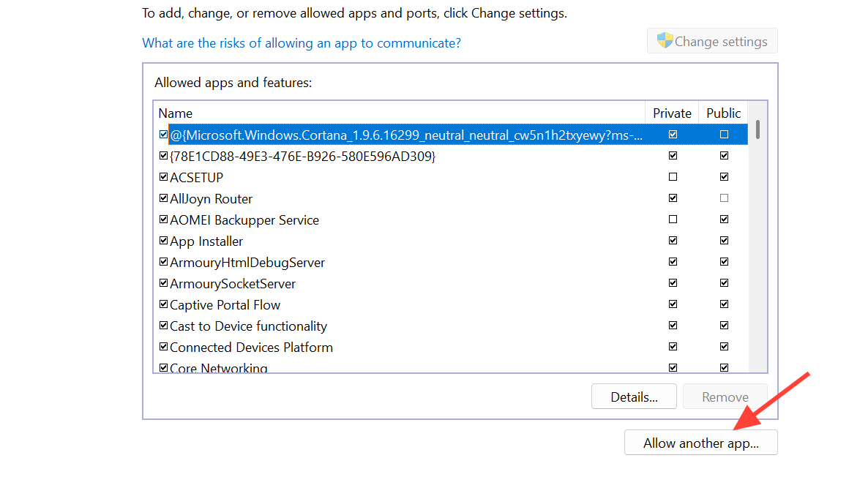Uncheck the App Installer enable checkbox
This screenshot has height=488, width=868.
[163, 241]
